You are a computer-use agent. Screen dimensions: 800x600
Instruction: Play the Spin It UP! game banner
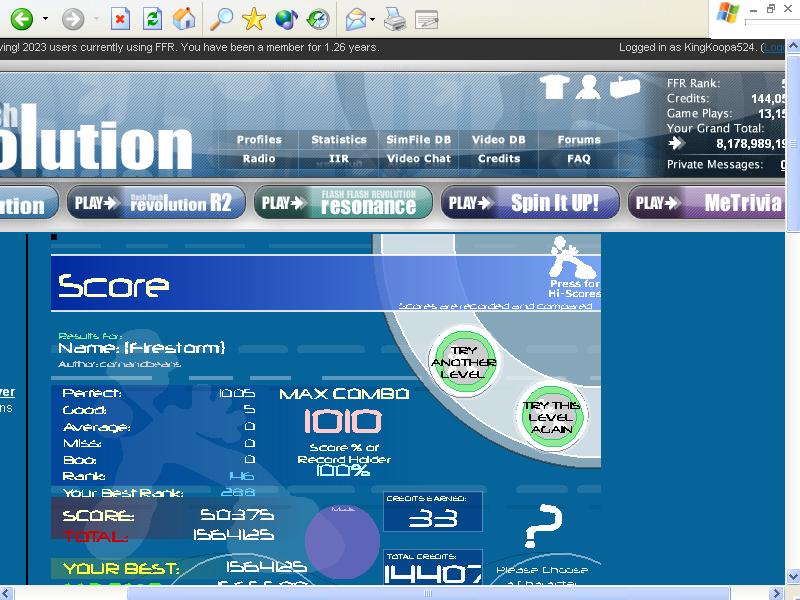(x=530, y=203)
